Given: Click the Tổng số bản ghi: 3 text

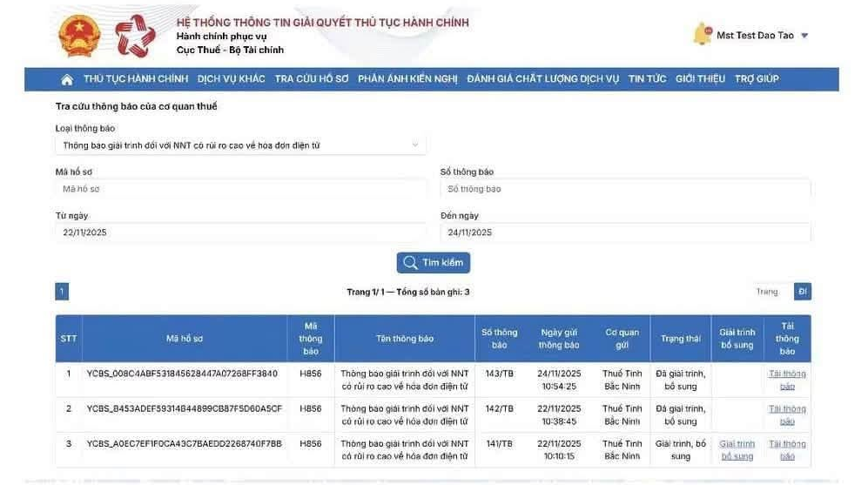Looking at the screenshot, I should pos(433,292).
